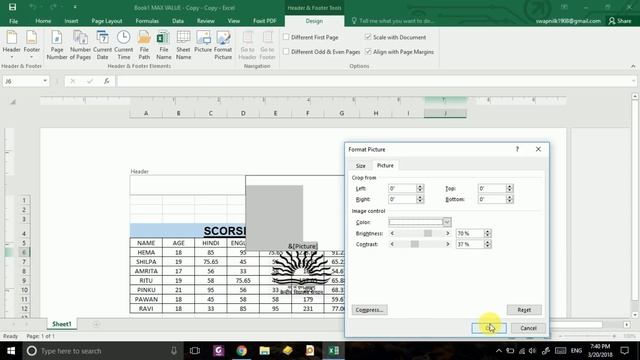Open the File menu
Screen dimensions: 640x360
(x=13, y=21)
